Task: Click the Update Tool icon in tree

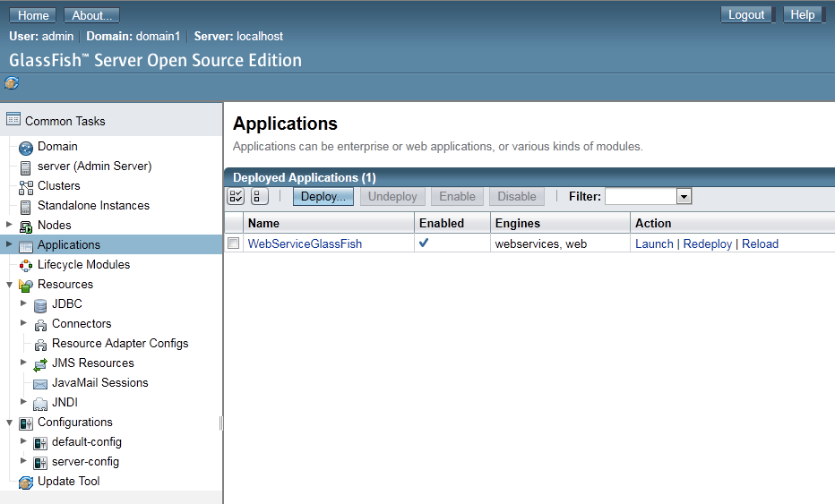Action: coord(26,483)
